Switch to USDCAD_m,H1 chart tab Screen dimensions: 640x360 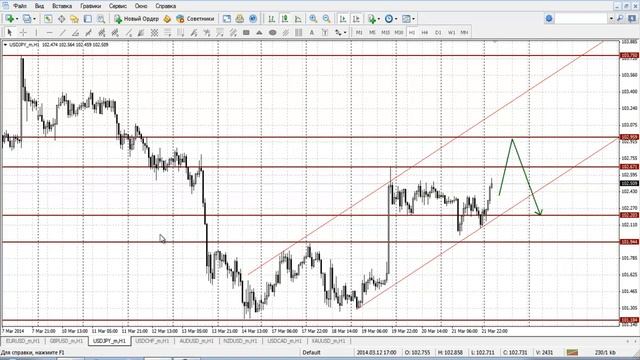click(284, 341)
